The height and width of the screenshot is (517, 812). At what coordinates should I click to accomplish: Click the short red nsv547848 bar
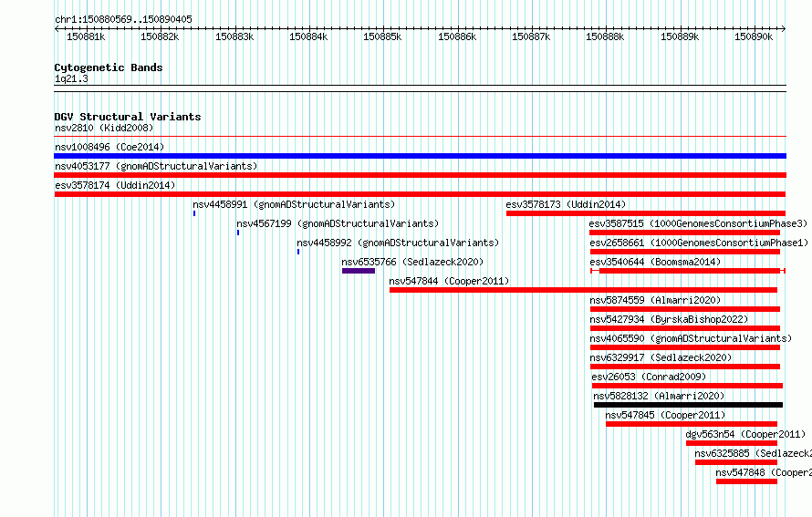(746, 481)
